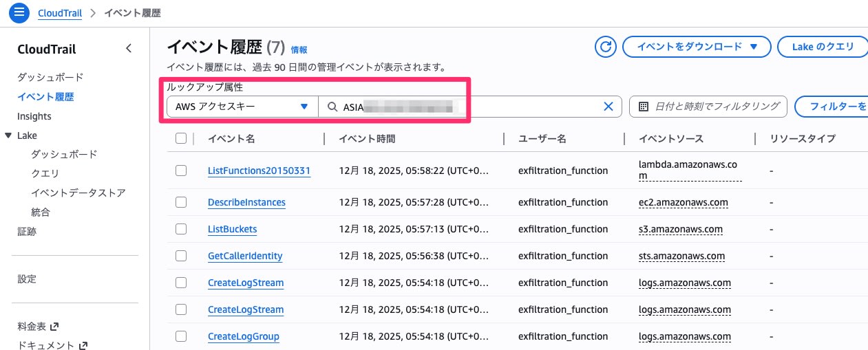
Task: Check the ListFunctions20150331 row checkbox
Action: [181, 171]
